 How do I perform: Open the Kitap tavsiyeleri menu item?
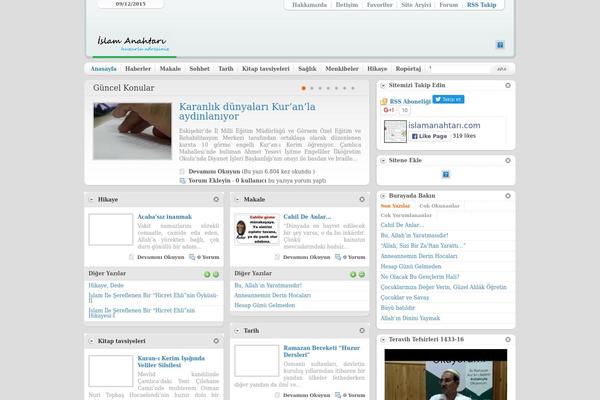pos(266,69)
